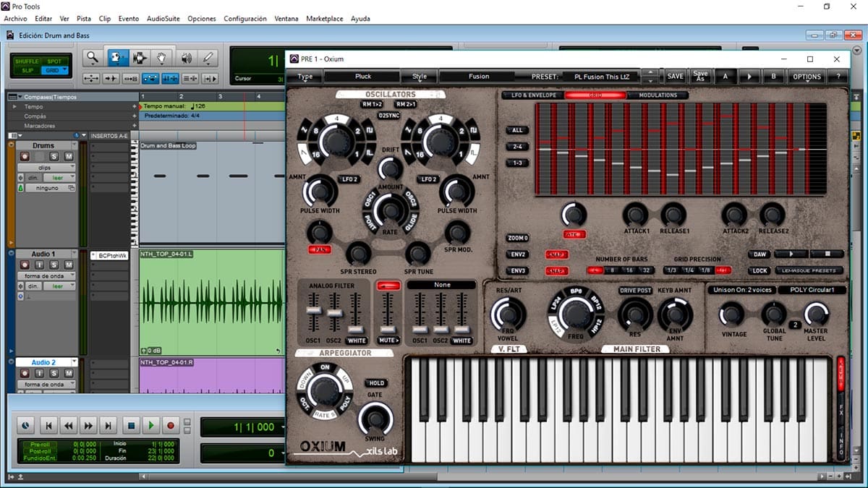Toggle Tab to Transients button
Image resolution: width=868 pixels, height=488 pixels.
[x=111, y=78]
